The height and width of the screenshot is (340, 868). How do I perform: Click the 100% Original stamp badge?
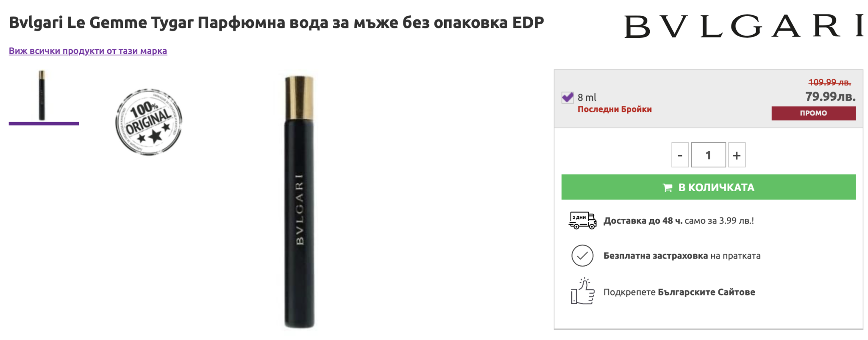149,122
